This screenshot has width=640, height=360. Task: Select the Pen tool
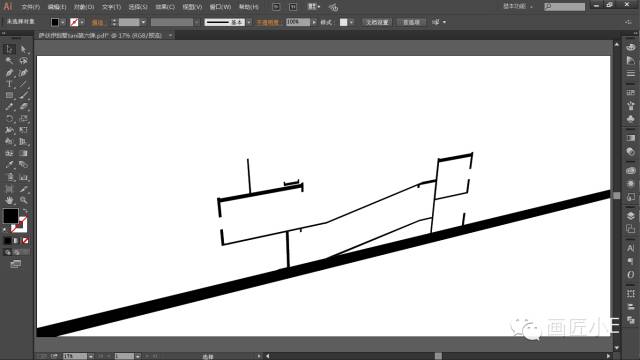click(x=9, y=73)
